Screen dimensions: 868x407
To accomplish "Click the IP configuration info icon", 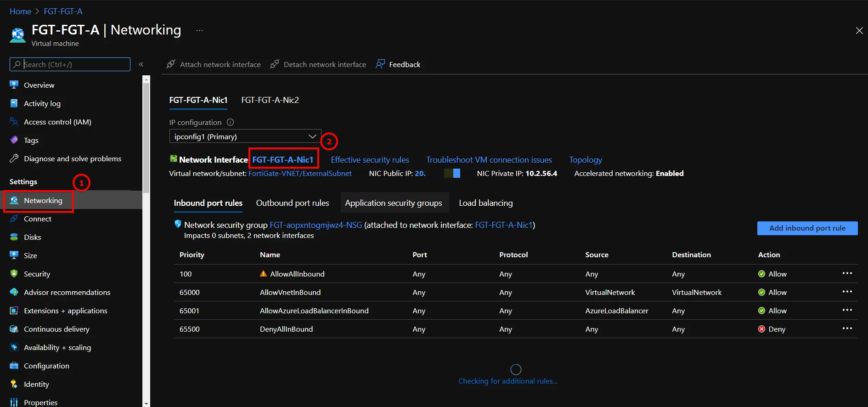I will 231,122.
